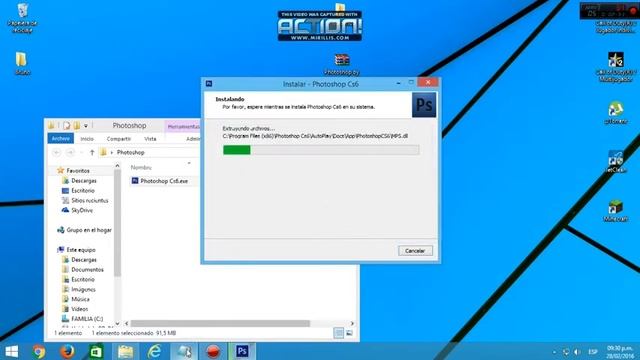Open the Inicio ribbon tab
640x360 pixels.
coord(87,139)
